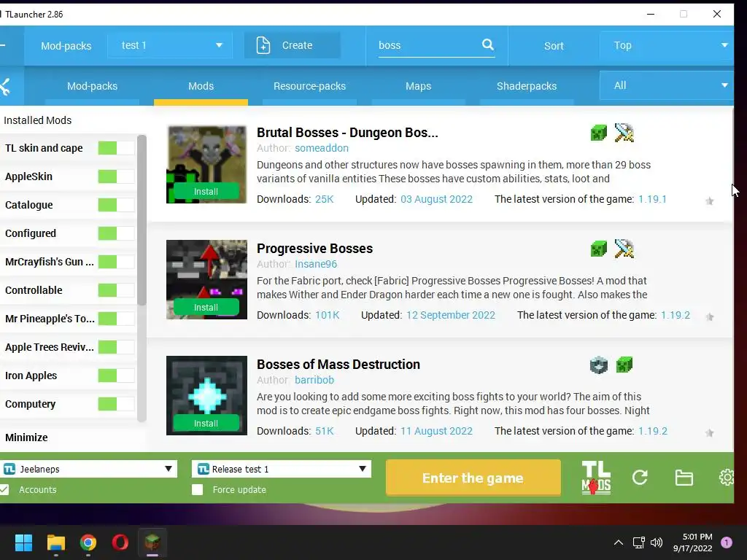Image resolution: width=747 pixels, height=560 pixels.
Task: Toggle AppleSkin mod off
Action: click(116, 176)
